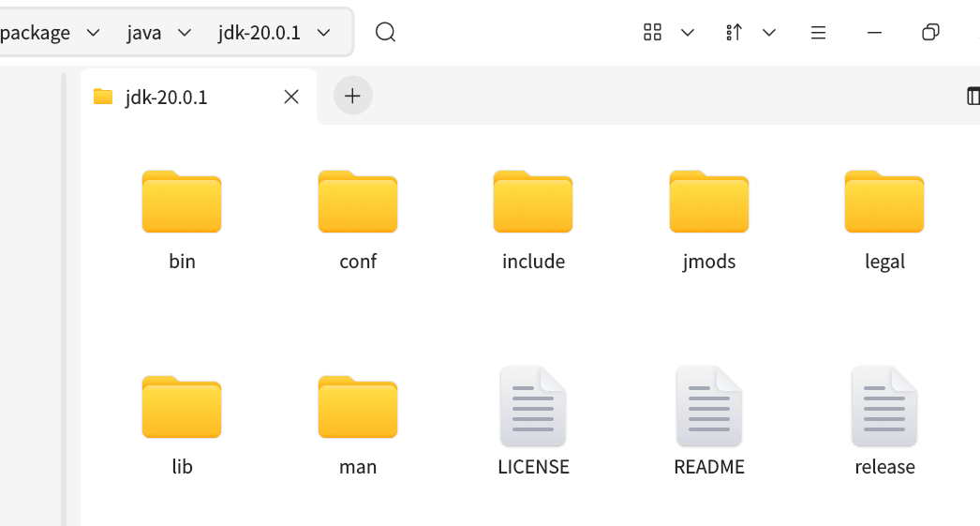The height and width of the screenshot is (526, 980).
Task: Add a new tab with plus button
Action: (x=352, y=96)
